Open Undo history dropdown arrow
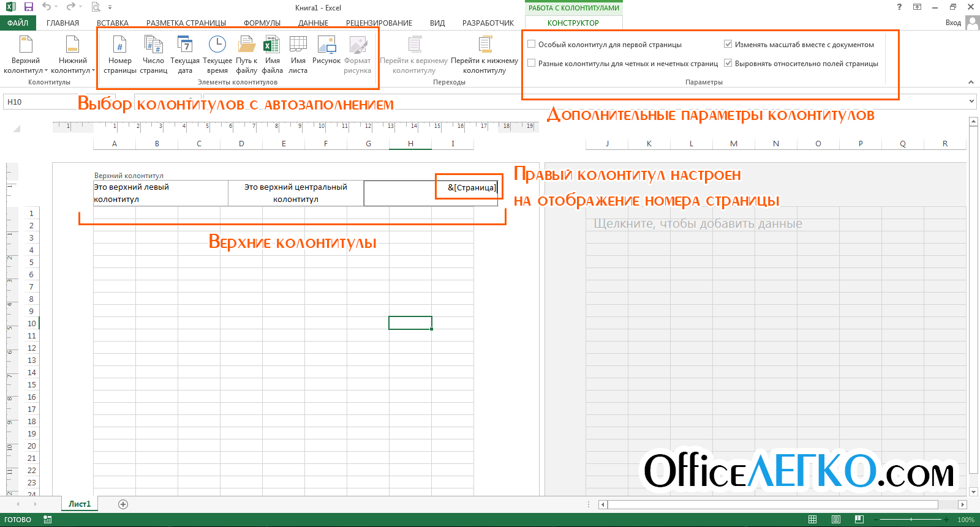 56,7
